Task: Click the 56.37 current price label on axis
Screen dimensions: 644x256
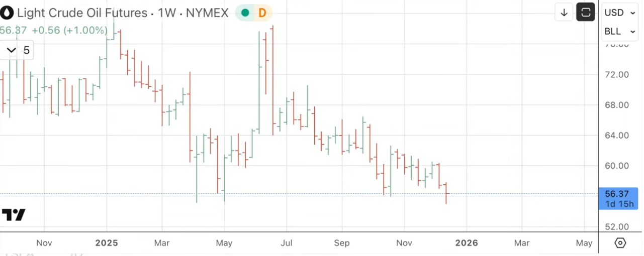Action: coord(617,194)
